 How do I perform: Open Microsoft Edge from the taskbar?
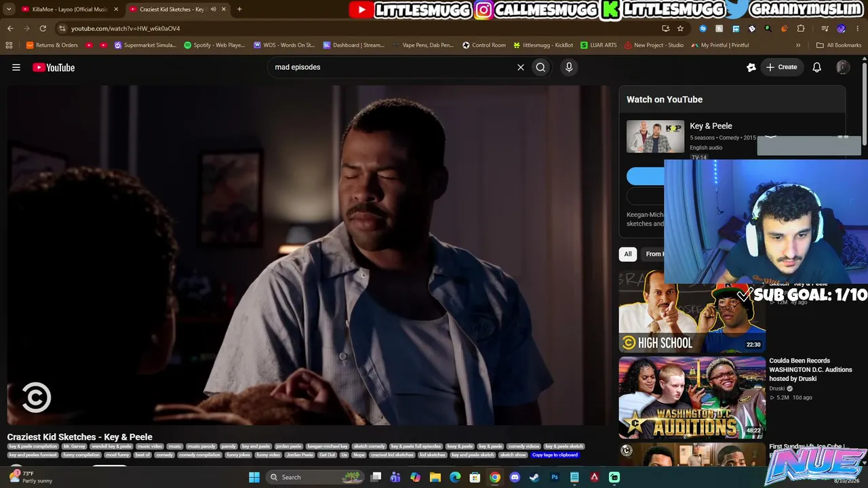[x=455, y=477]
